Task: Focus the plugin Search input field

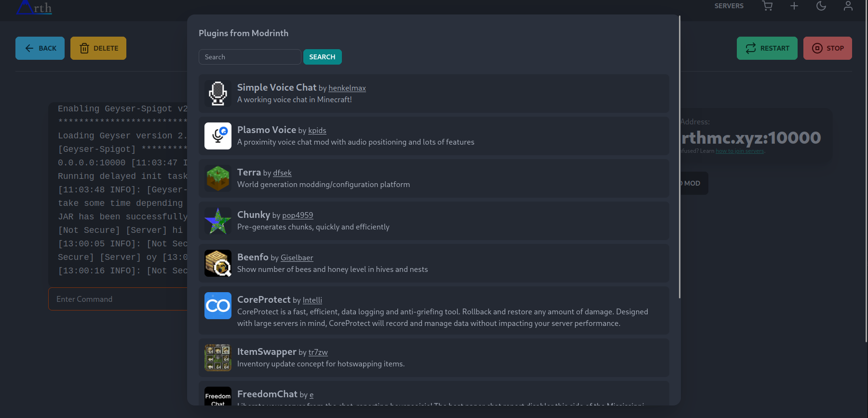Action: [250, 57]
